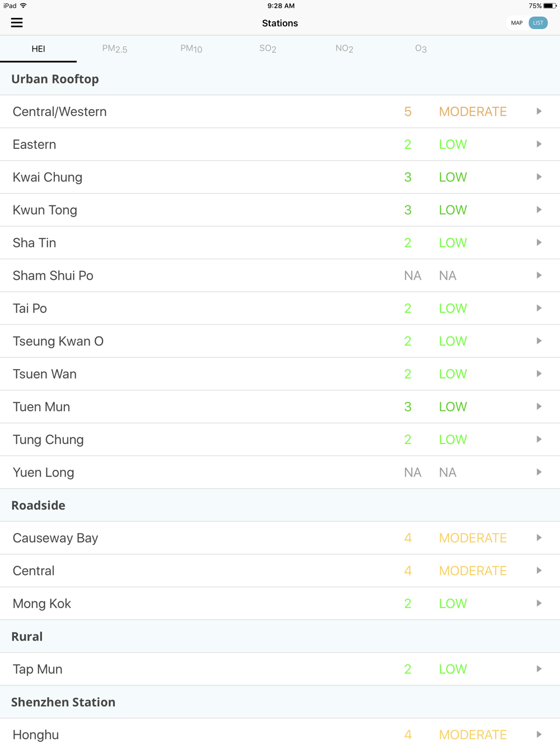Switch to the PM2.5 tab

click(115, 49)
